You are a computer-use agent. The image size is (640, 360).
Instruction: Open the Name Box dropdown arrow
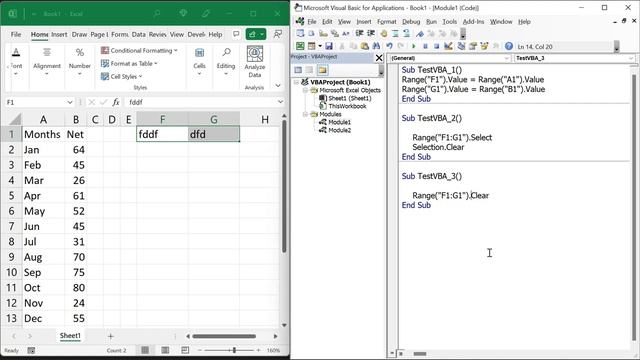click(70, 102)
